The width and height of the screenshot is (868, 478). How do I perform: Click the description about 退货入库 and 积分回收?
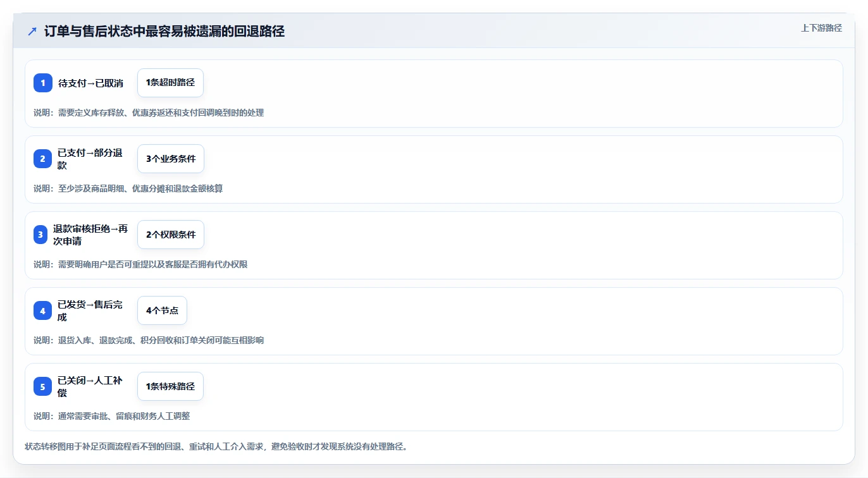pyautogui.click(x=149, y=340)
